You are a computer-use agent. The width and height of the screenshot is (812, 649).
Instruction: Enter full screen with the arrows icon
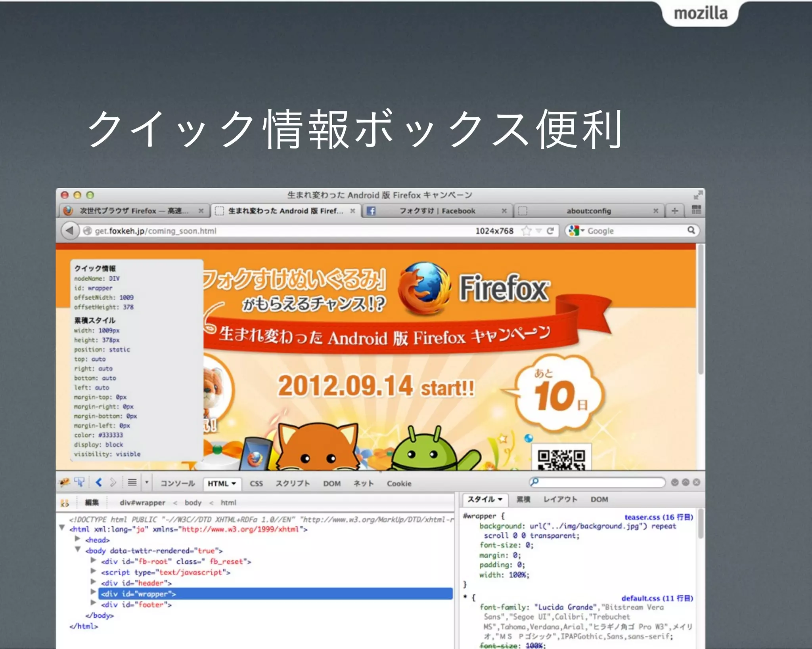[x=698, y=195]
